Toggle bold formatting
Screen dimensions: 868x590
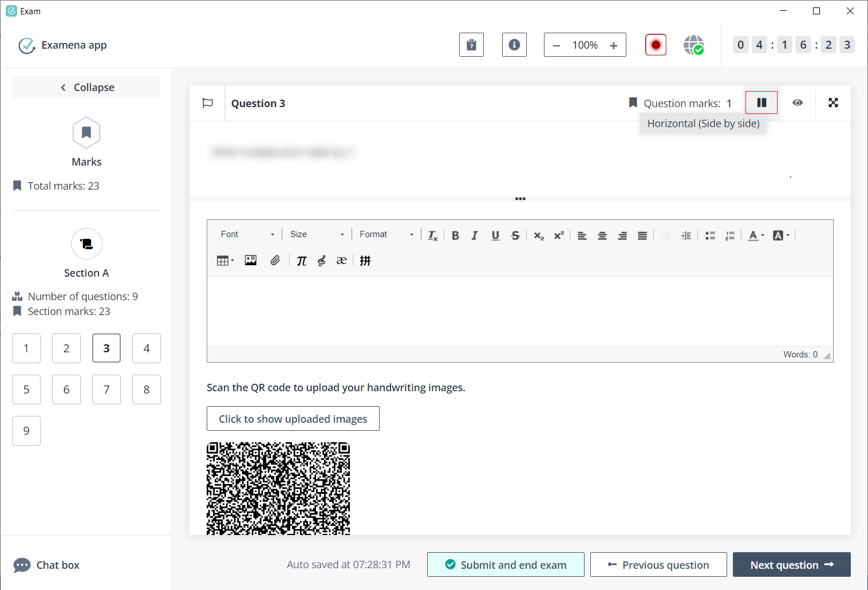tap(455, 235)
